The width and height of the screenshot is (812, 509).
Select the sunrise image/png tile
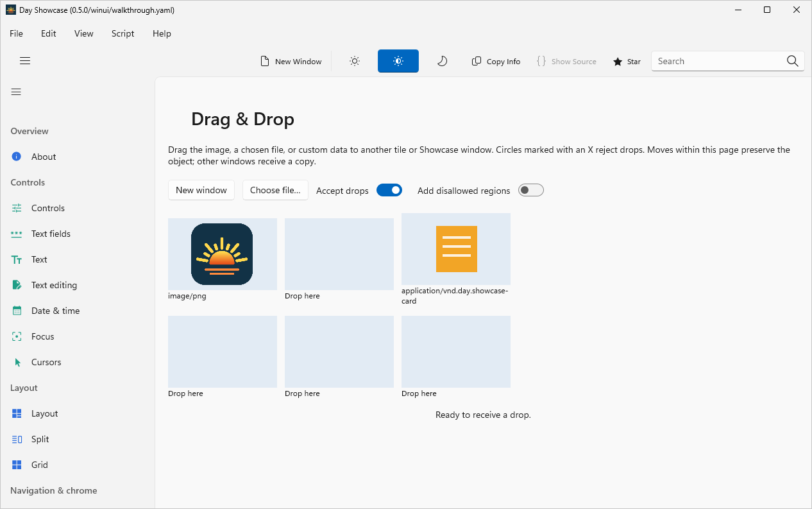(223, 254)
